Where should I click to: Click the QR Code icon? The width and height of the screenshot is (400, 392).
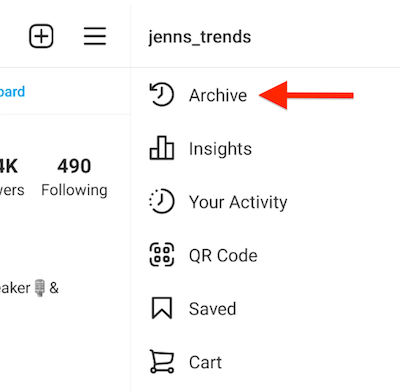(x=162, y=255)
